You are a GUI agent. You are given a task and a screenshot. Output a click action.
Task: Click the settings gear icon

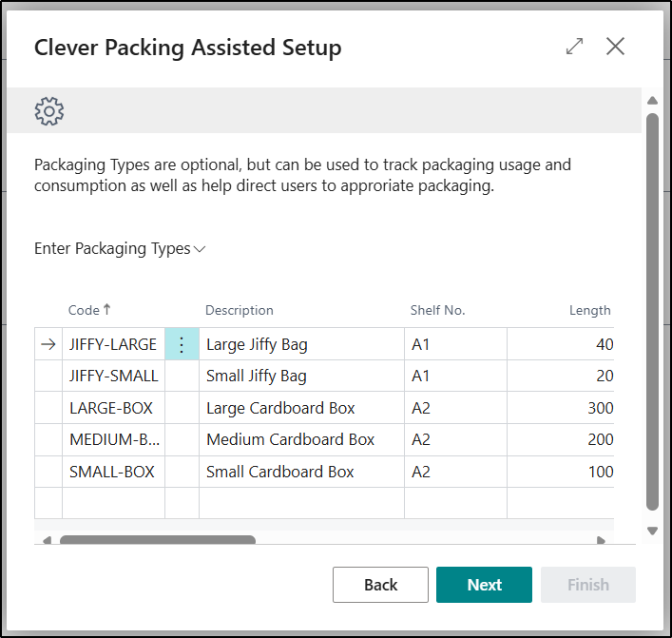tap(49, 111)
